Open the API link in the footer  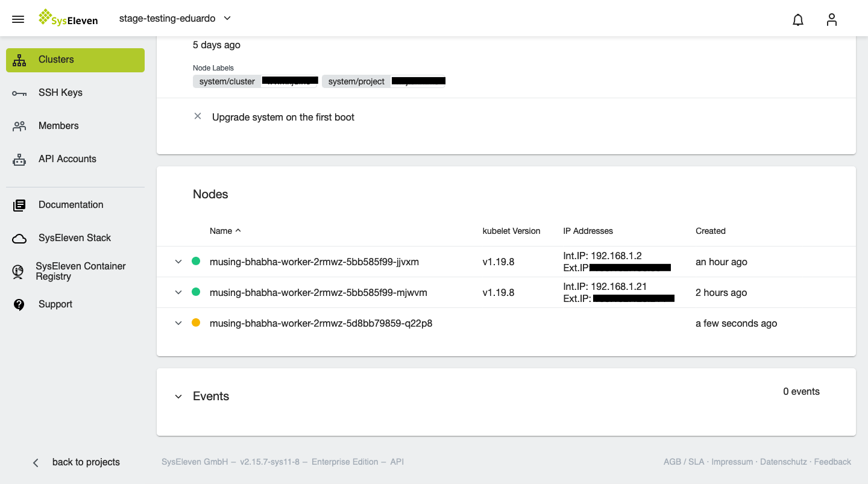coord(397,462)
